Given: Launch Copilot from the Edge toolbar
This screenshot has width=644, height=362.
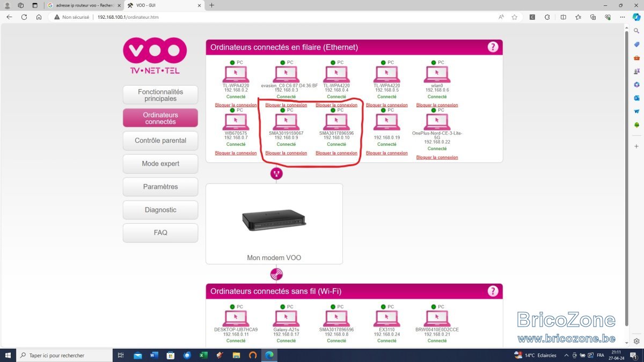Looking at the screenshot, I should [636, 17].
